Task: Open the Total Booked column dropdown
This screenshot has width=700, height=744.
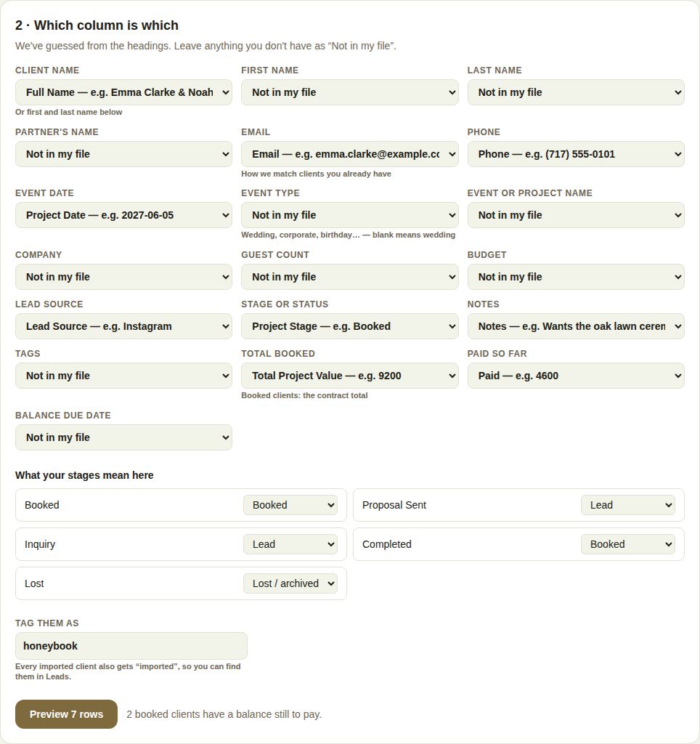Action: [x=349, y=376]
